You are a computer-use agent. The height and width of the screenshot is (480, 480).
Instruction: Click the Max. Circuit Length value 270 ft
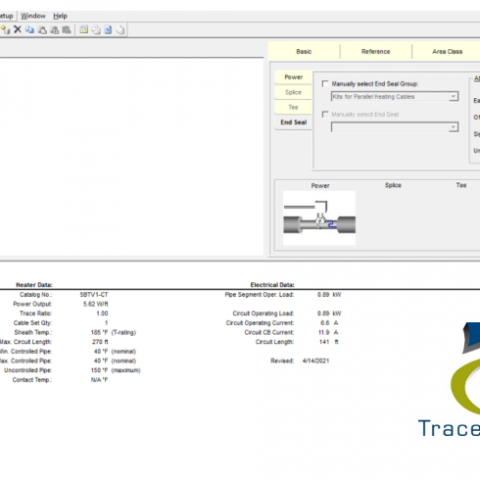100,342
